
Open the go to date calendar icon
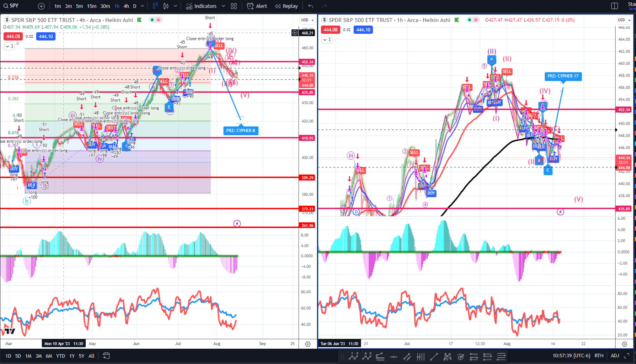(106, 356)
